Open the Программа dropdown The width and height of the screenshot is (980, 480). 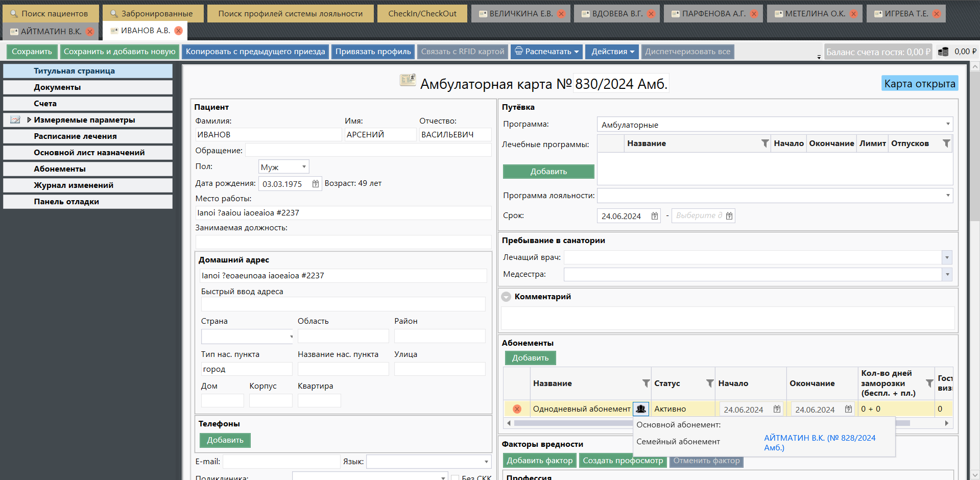(x=947, y=124)
